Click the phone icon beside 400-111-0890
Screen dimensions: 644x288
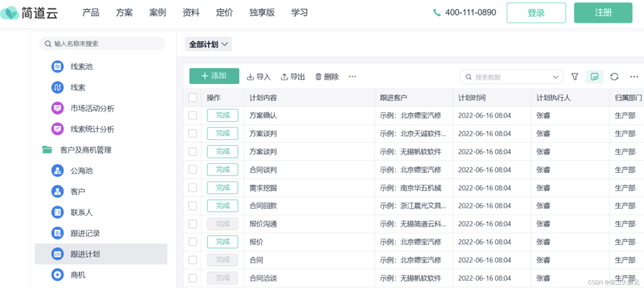pos(437,13)
